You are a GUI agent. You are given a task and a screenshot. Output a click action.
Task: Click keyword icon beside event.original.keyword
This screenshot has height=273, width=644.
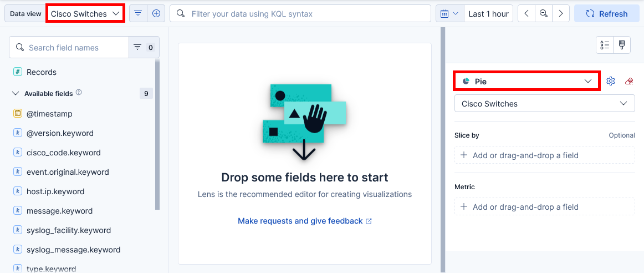point(17,172)
